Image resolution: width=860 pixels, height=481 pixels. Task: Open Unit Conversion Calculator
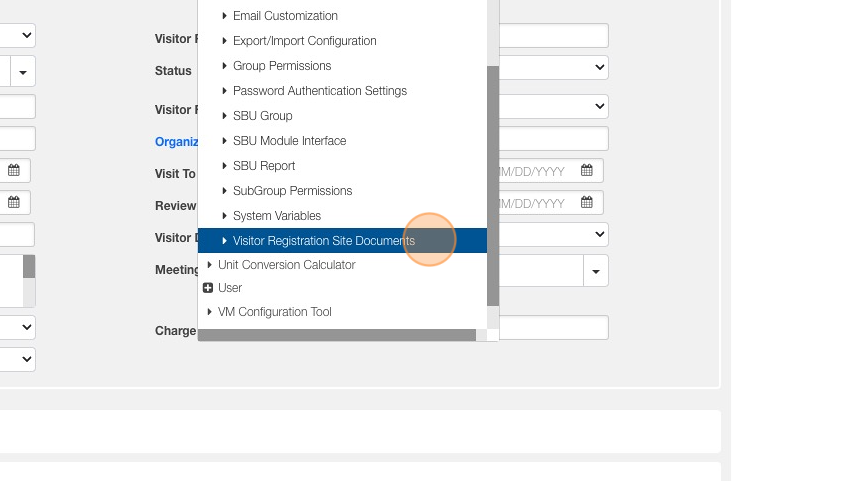click(287, 265)
